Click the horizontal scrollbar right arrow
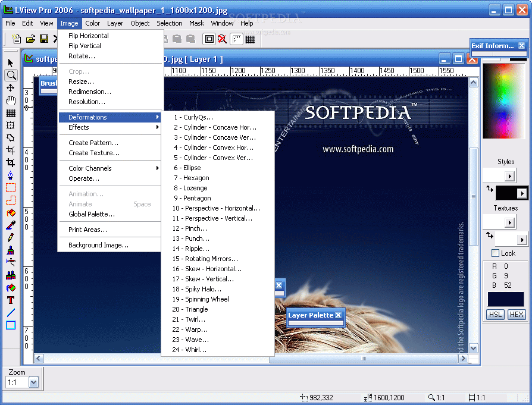The image size is (532, 405). pos(463,359)
